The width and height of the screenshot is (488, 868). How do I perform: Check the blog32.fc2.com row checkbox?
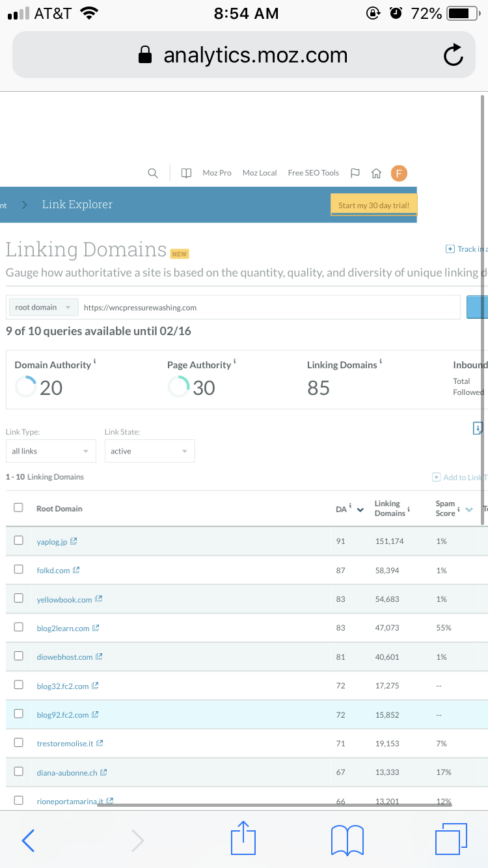pos(18,685)
